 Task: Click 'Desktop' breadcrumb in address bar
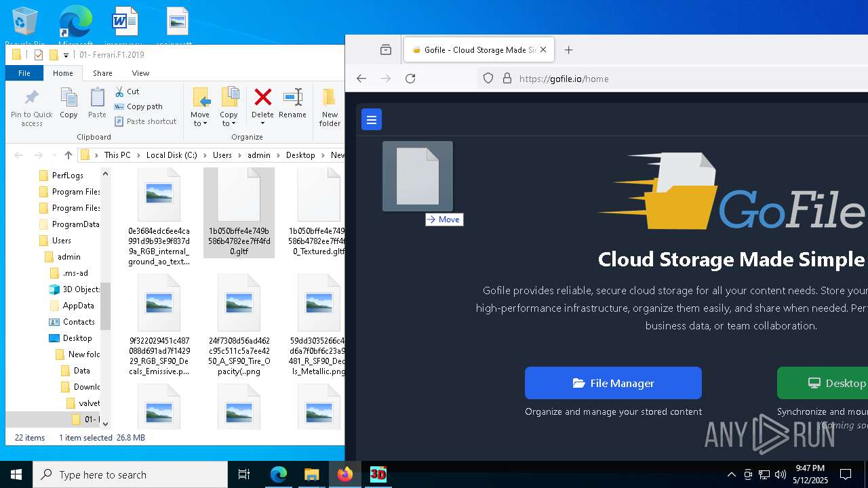[x=300, y=155]
